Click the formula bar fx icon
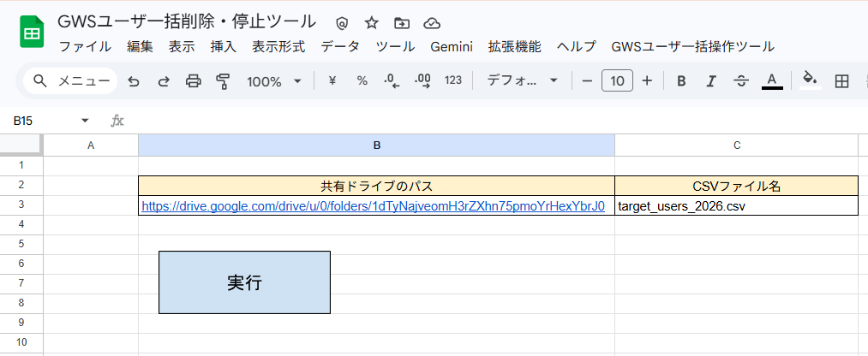The width and height of the screenshot is (868, 356). pyautogui.click(x=117, y=121)
